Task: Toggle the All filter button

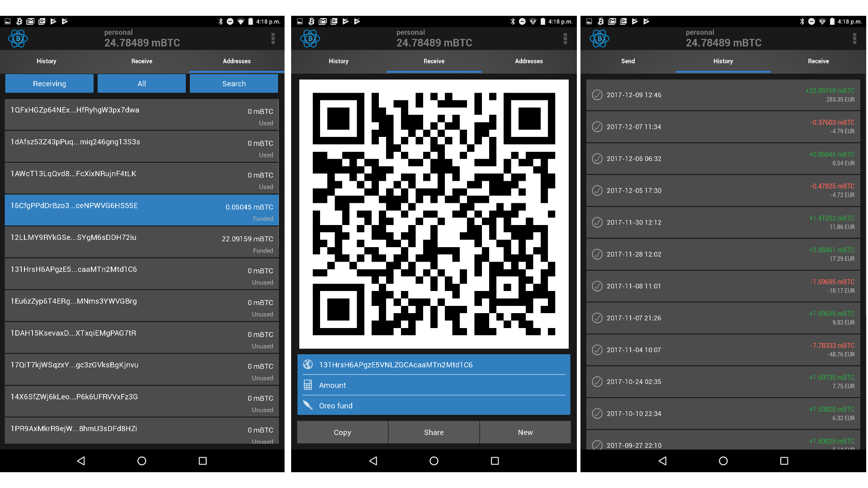Action: (142, 84)
